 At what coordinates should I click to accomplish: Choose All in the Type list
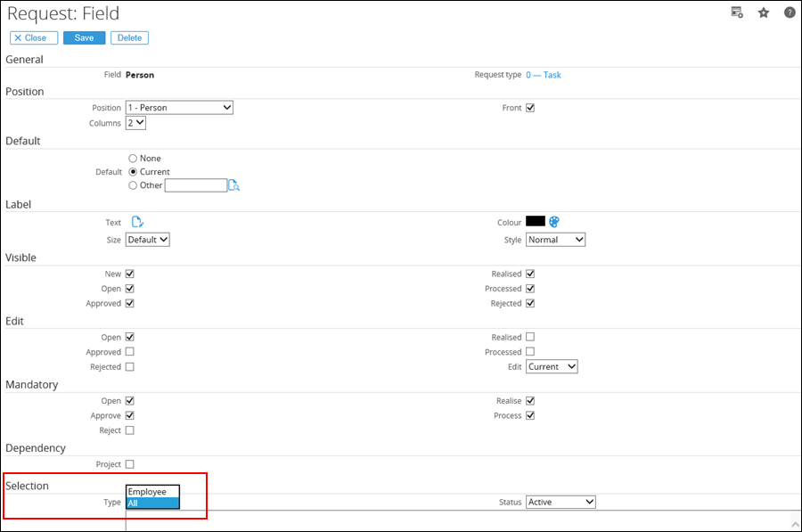(x=152, y=503)
